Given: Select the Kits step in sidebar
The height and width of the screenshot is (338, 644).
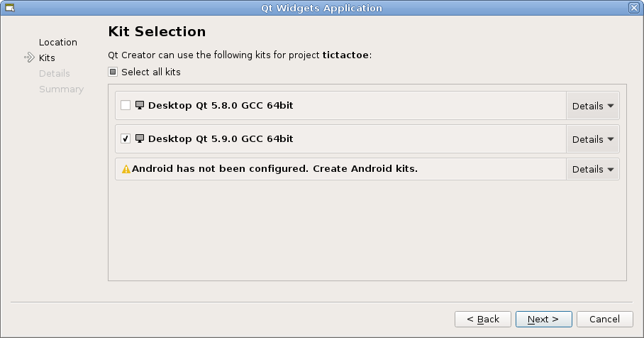Looking at the screenshot, I should point(47,58).
